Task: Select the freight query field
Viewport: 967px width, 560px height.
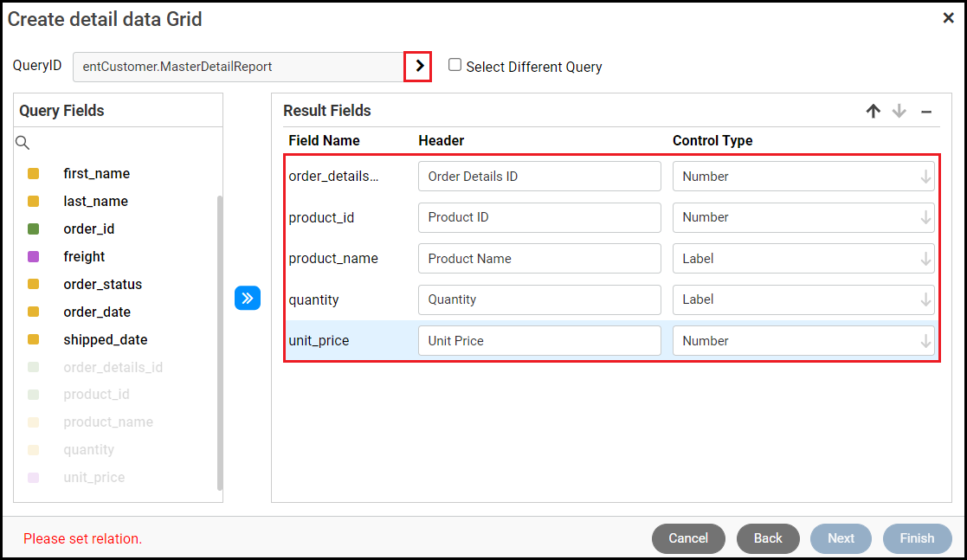Action: pos(84,257)
